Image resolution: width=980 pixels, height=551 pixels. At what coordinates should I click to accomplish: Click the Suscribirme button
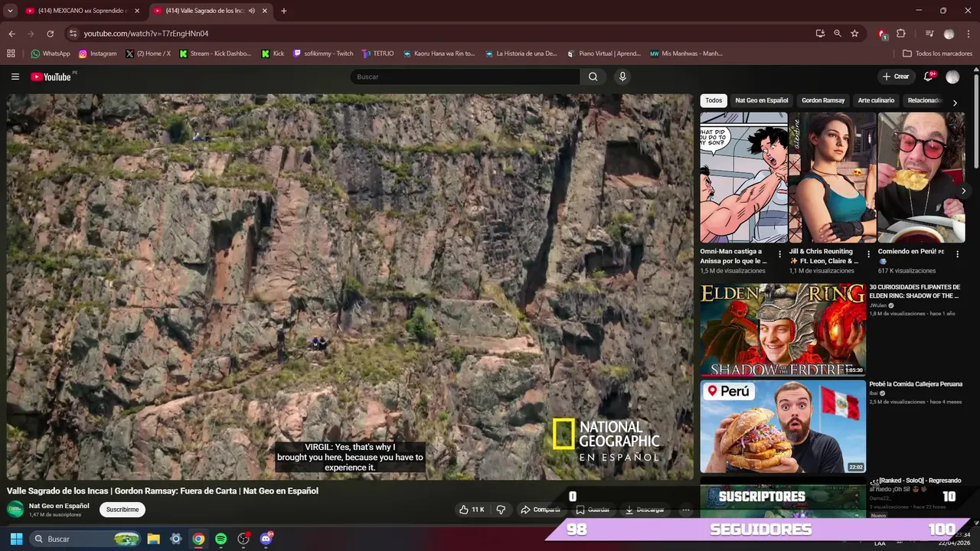pos(122,510)
